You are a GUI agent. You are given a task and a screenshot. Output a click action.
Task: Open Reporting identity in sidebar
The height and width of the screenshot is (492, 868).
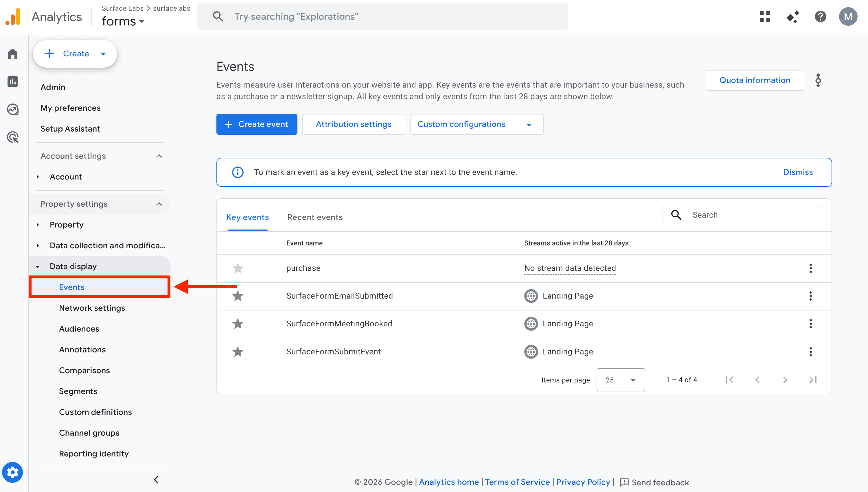point(94,454)
